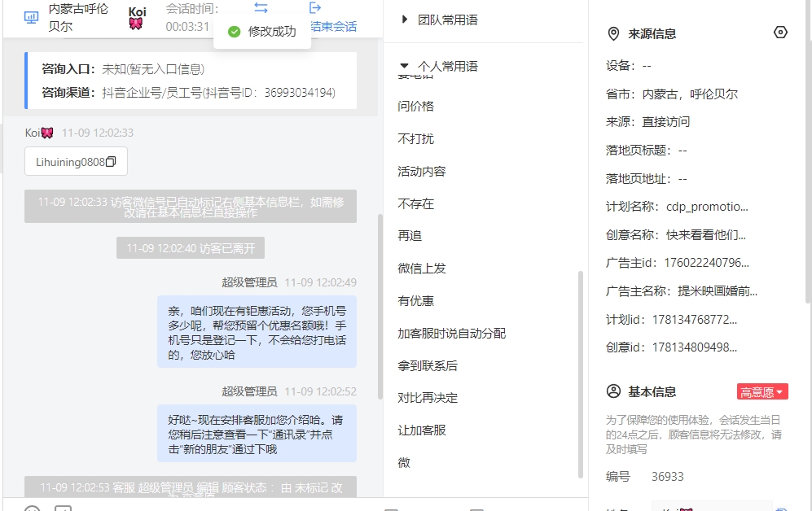
Task: Click the 结束会话 link
Action: 334,26
